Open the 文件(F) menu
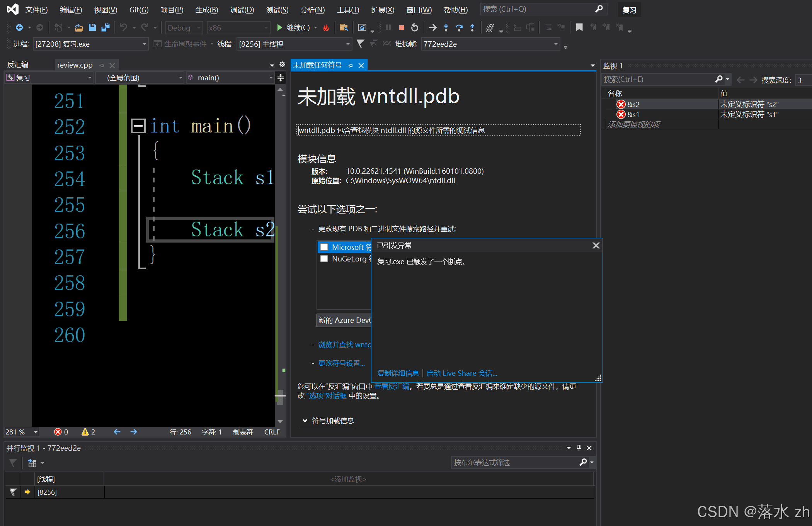The height and width of the screenshot is (526, 812). (x=36, y=10)
